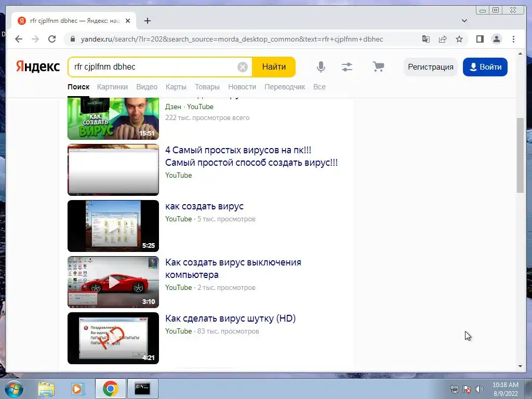The image size is (532, 399).
Task: Switch to the Видео tab
Action: 147,87
